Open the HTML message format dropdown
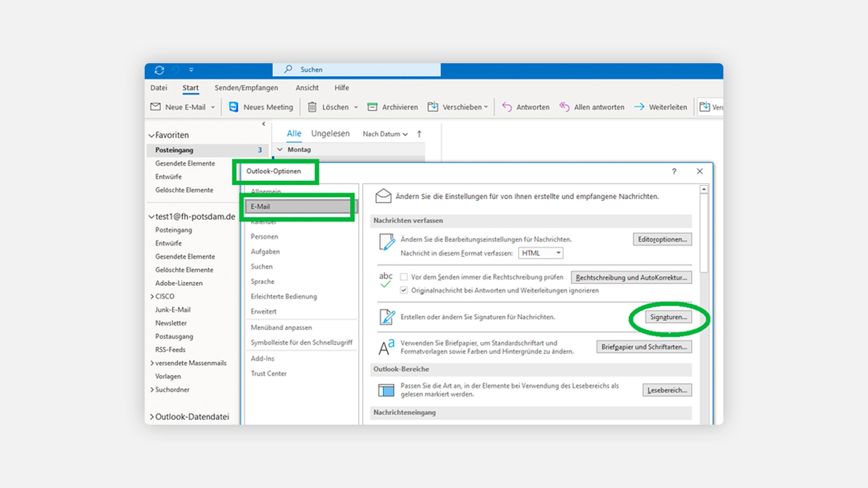 [541, 253]
